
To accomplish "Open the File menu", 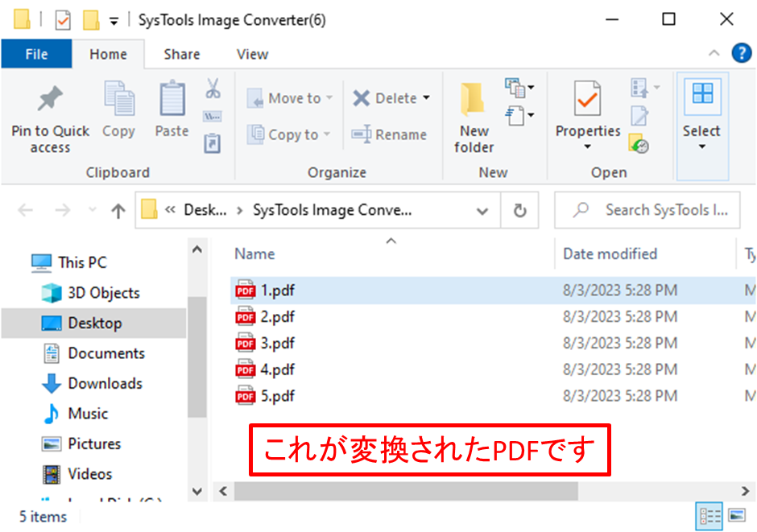I will click(x=36, y=54).
